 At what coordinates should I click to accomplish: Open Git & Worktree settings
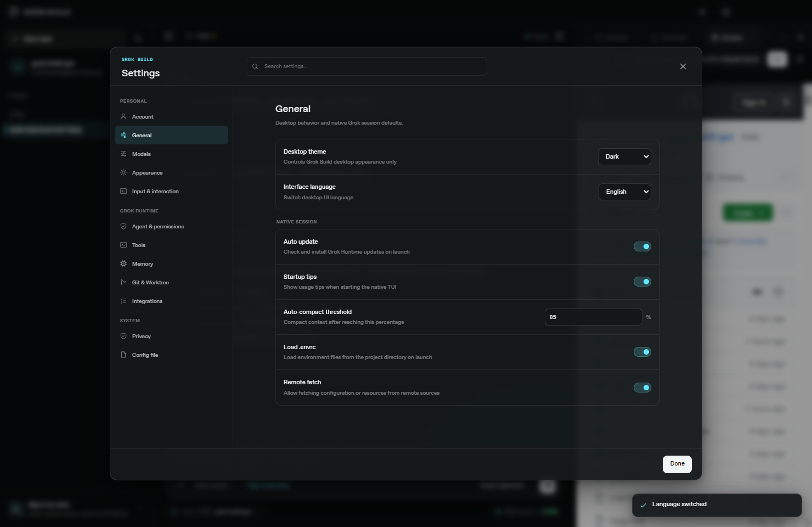[x=171, y=282]
